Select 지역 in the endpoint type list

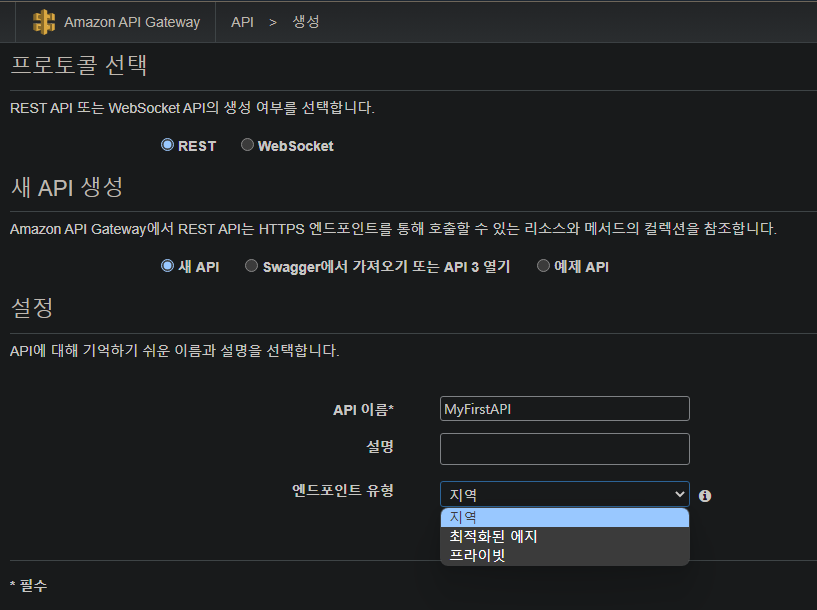click(x=565, y=517)
